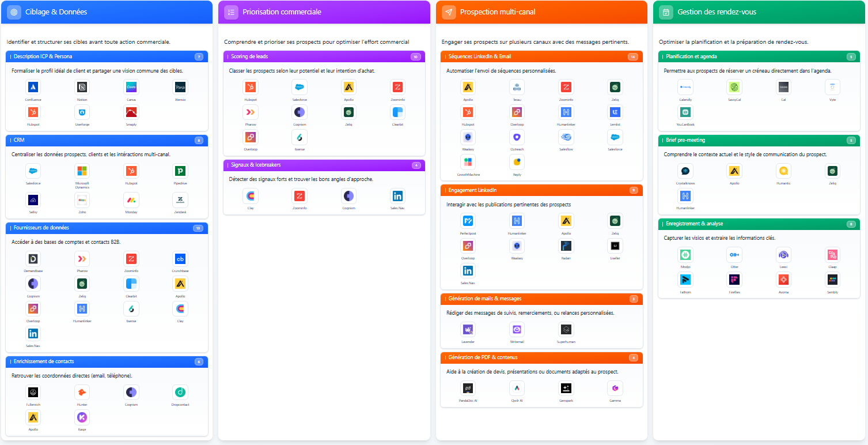
Task: Click the Séquences LinkedIn & Email count badge
Action: point(633,56)
